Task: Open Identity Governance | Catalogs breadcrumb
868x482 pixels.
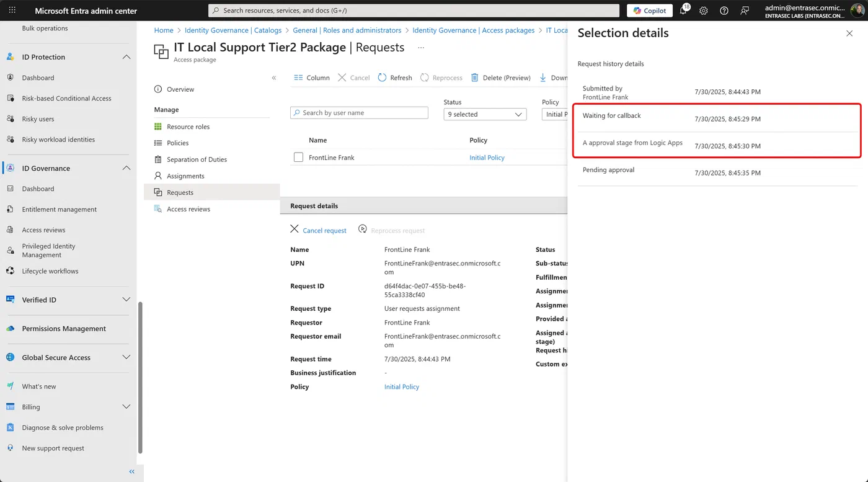Action: (233, 30)
